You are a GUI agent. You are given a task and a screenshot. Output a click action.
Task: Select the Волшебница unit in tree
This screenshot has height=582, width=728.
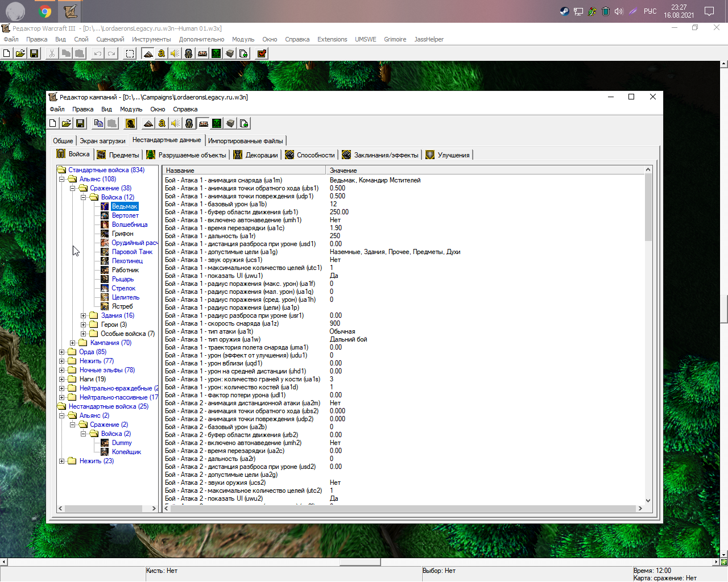(130, 225)
